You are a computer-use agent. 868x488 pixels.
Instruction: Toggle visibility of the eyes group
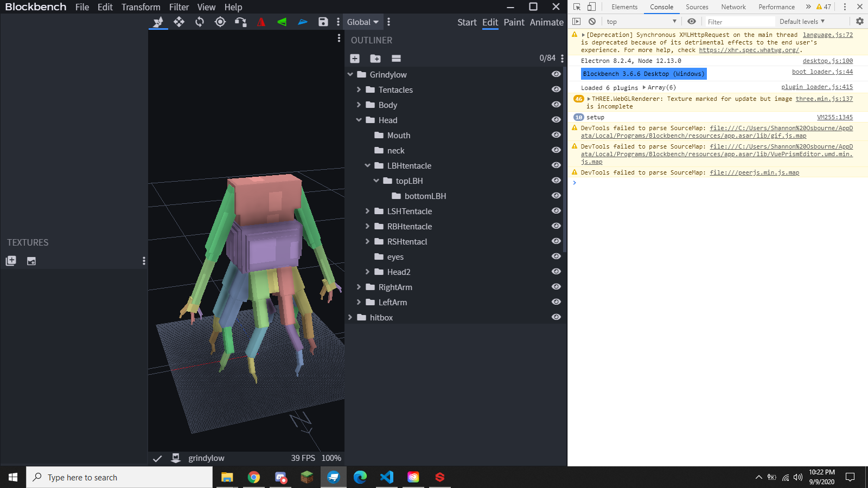(x=556, y=256)
